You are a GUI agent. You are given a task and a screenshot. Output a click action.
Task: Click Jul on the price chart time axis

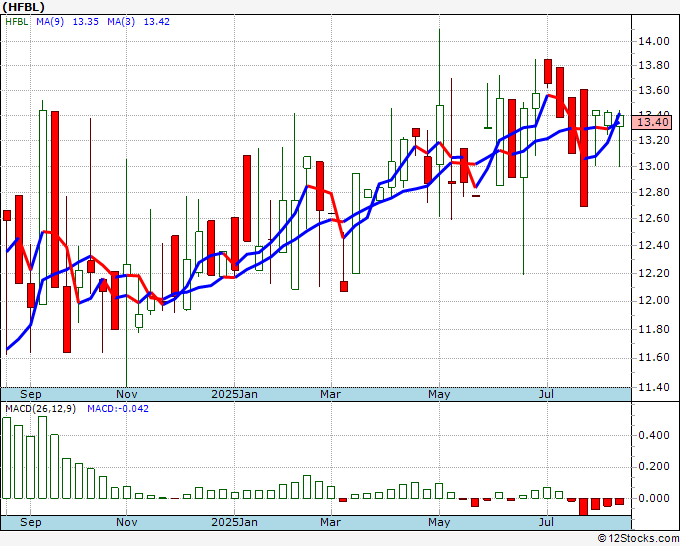pyautogui.click(x=546, y=394)
